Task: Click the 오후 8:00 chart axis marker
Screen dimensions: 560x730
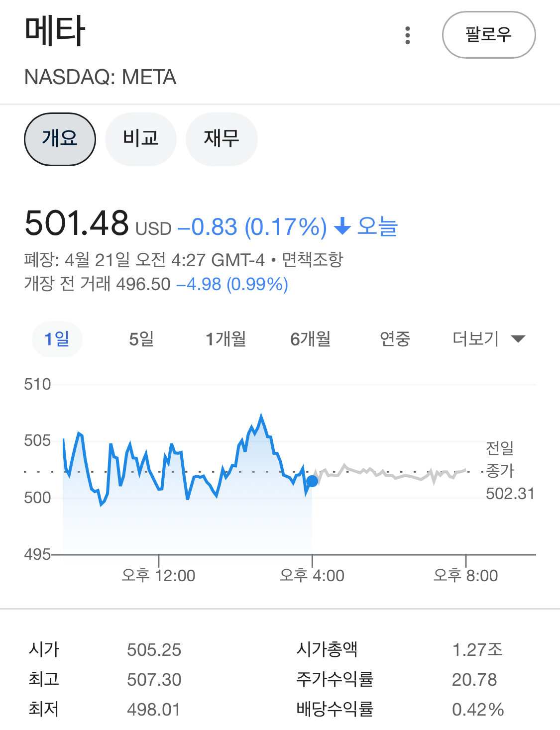Action: click(x=465, y=575)
